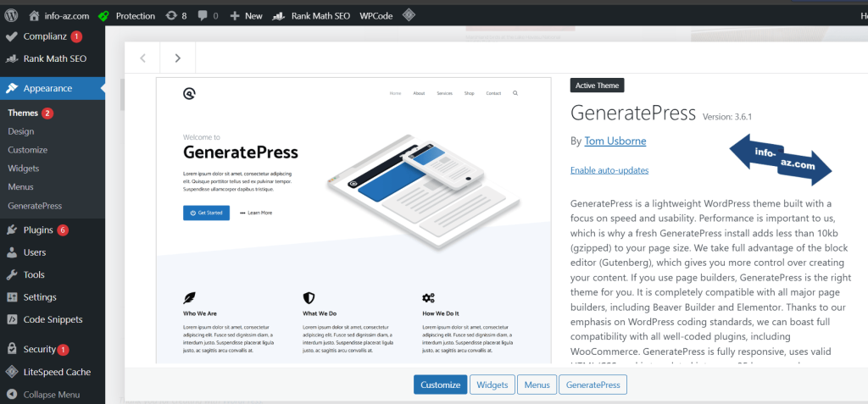Open Themes submenu item
This screenshot has width=868, height=404.
tap(23, 113)
